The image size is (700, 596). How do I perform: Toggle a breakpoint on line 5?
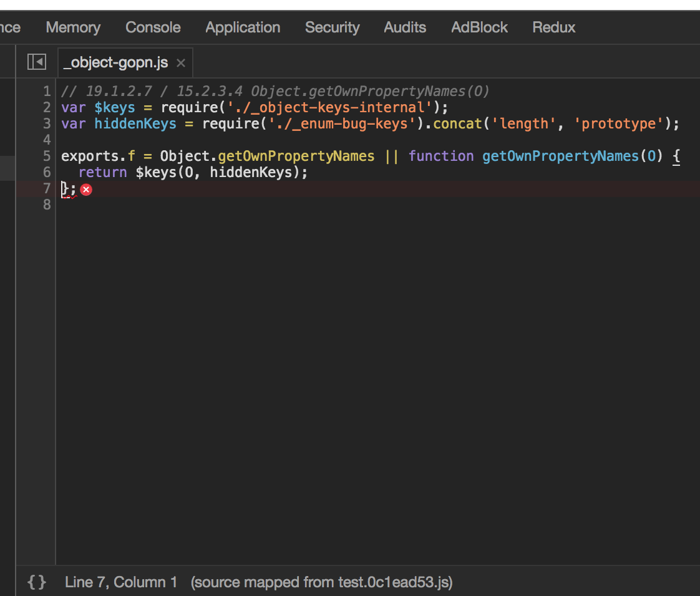point(46,156)
